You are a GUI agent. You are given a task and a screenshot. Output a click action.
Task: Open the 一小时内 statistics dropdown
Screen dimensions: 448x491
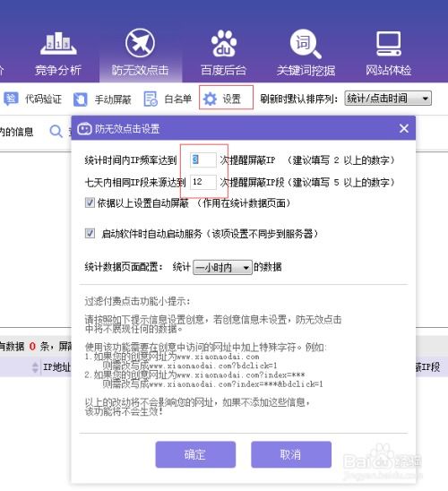point(222,267)
